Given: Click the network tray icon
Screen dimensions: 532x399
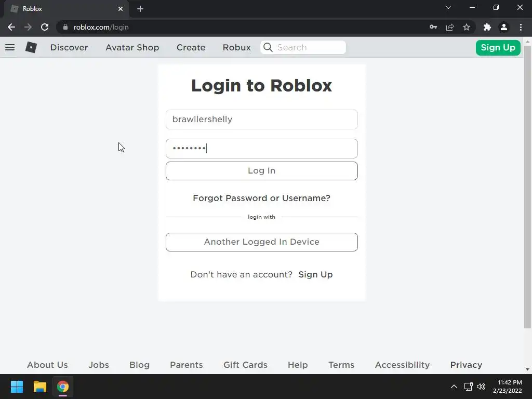Looking at the screenshot, I should coord(469,387).
